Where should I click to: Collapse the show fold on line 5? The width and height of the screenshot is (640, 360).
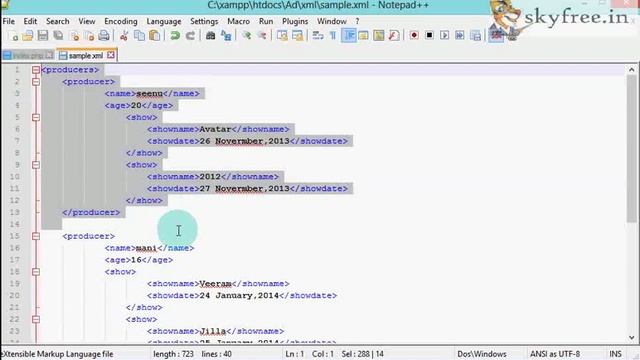point(36,117)
